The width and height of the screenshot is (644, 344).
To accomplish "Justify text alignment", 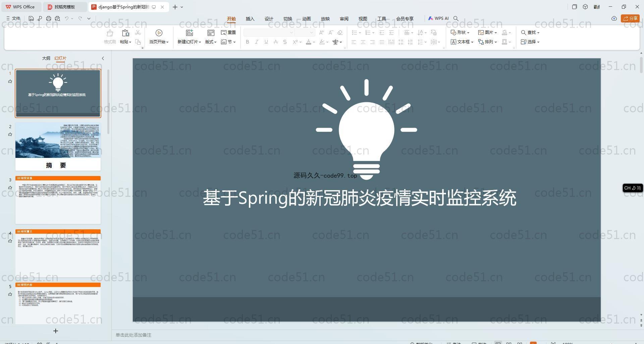I will 382,42.
